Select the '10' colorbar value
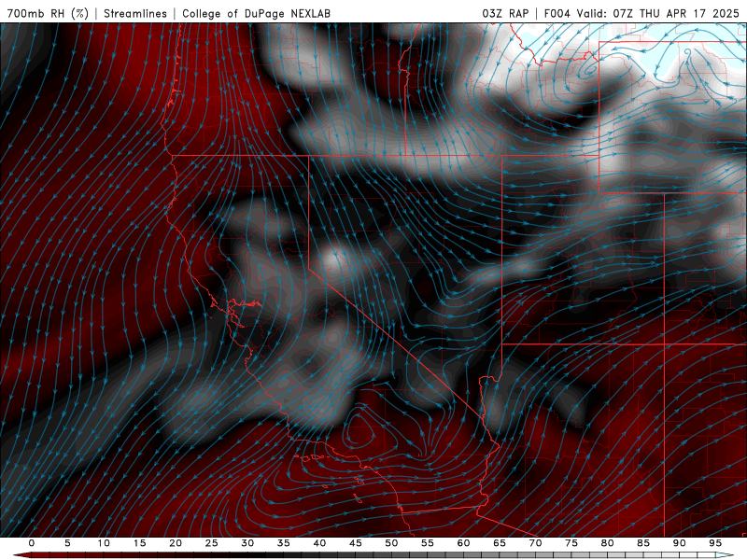 pyautogui.click(x=104, y=543)
